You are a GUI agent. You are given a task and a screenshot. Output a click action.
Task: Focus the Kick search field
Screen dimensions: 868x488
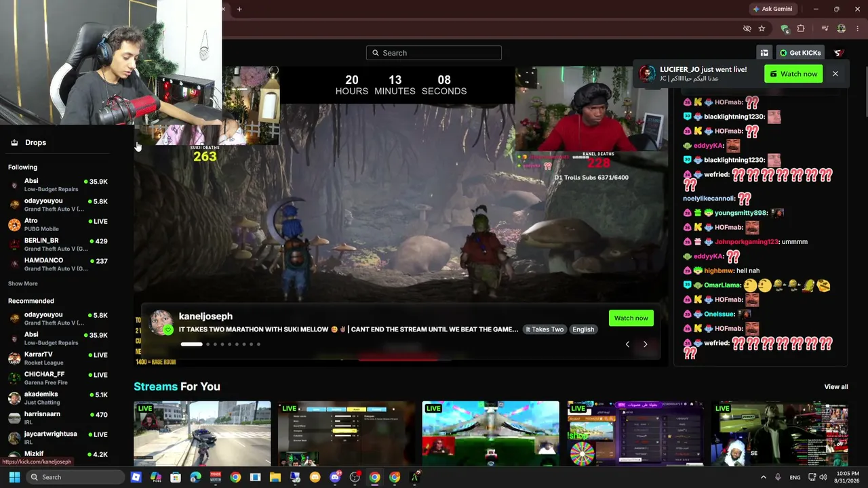click(434, 53)
